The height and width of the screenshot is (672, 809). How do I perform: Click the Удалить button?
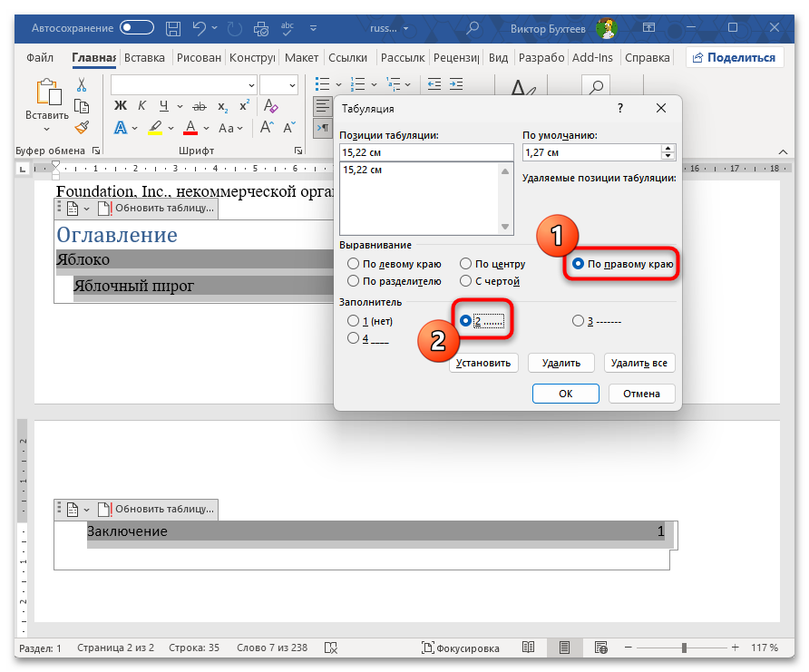(x=561, y=363)
